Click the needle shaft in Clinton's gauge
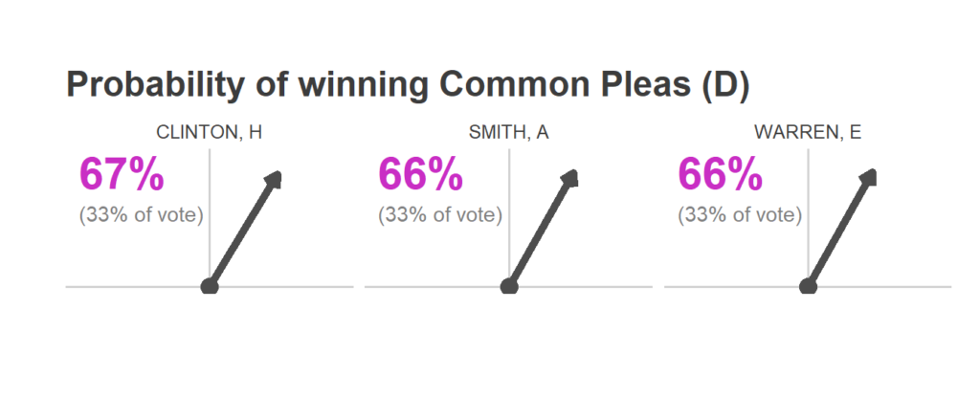This screenshot has height=420, width=980. 240,233
